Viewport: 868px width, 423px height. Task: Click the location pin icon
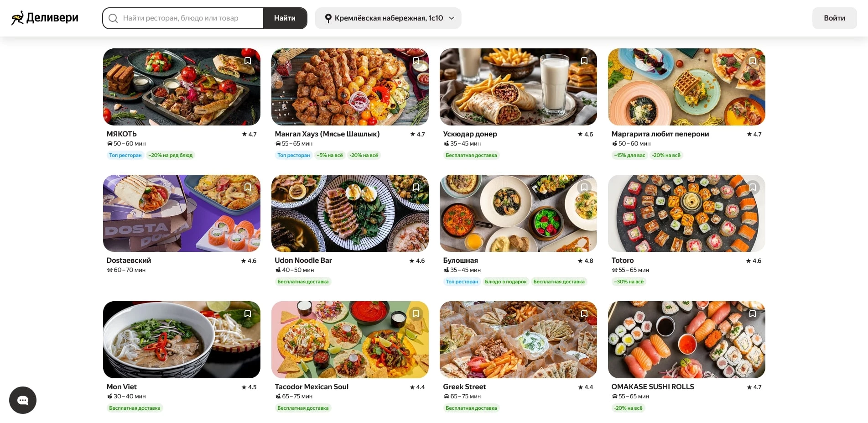328,18
